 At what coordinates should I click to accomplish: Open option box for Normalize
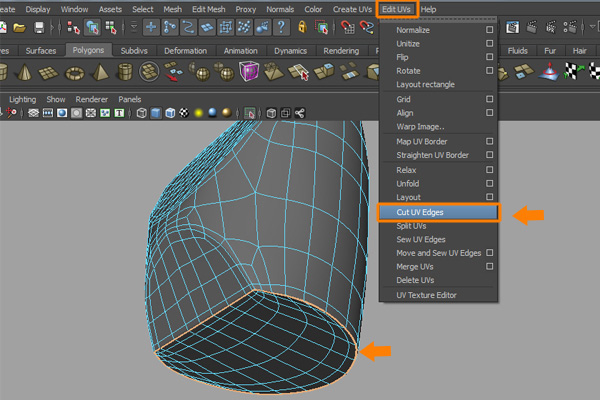[489, 30]
